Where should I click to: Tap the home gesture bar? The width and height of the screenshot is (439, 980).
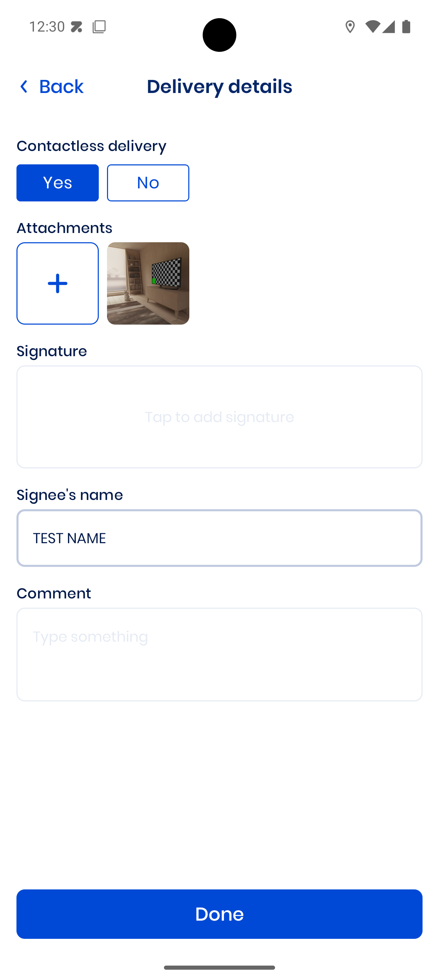coord(219,967)
